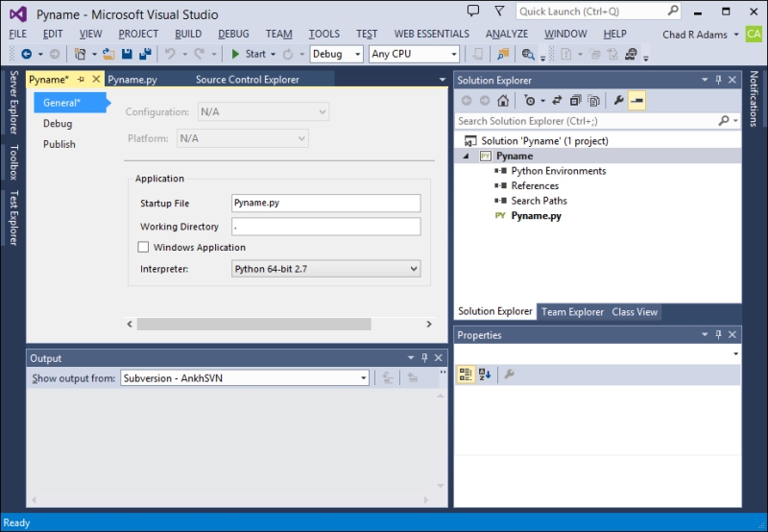Click the wrench Property Pages icon in Properties
This screenshot has height=532, width=768.
(x=510, y=375)
